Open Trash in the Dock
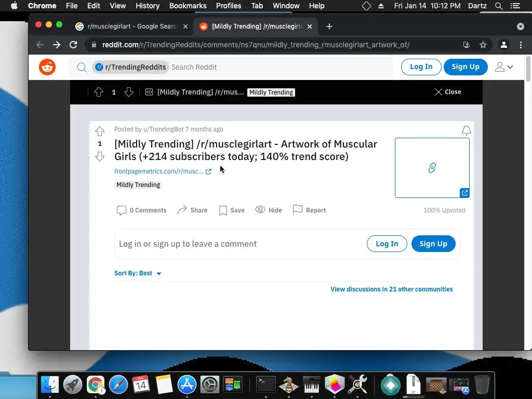Screen dimensions: 532x399 pos(482,384)
